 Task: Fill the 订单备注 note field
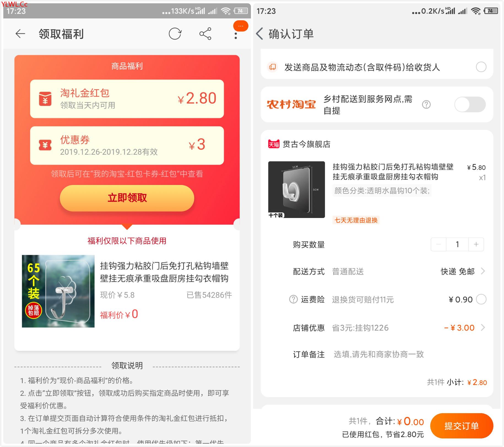[379, 354]
